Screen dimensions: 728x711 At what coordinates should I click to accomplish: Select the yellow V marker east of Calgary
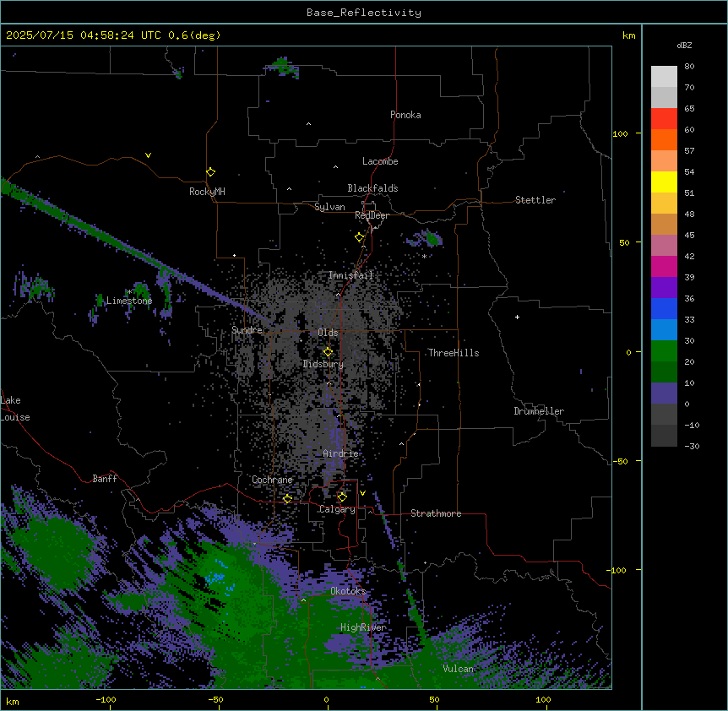[x=362, y=493]
